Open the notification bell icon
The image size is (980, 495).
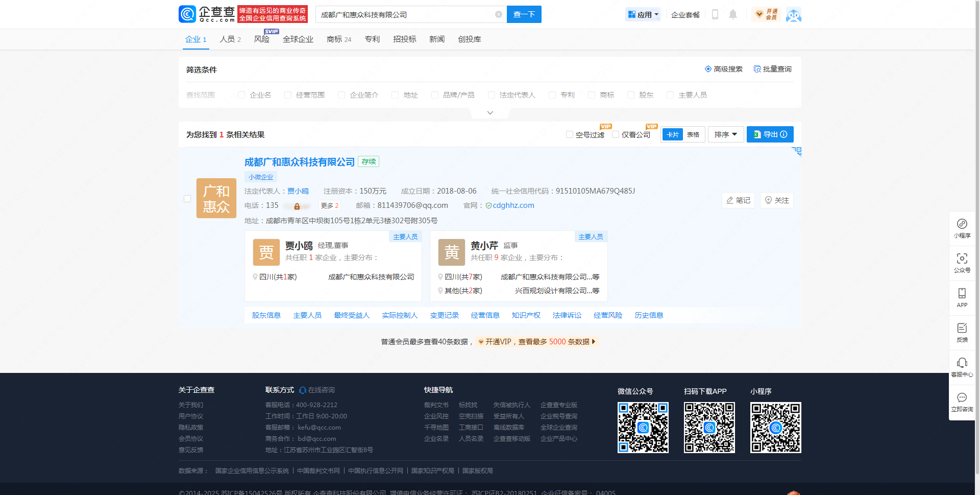[733, 14]
